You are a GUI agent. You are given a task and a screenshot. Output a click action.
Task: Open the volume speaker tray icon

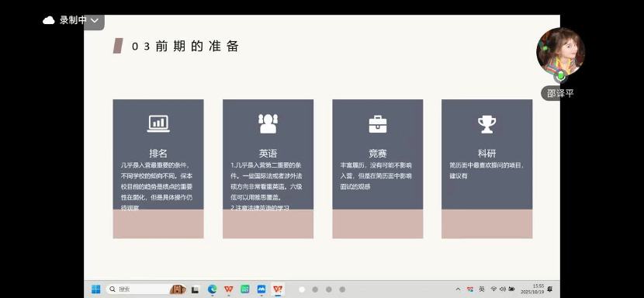(x=502, y=289)
